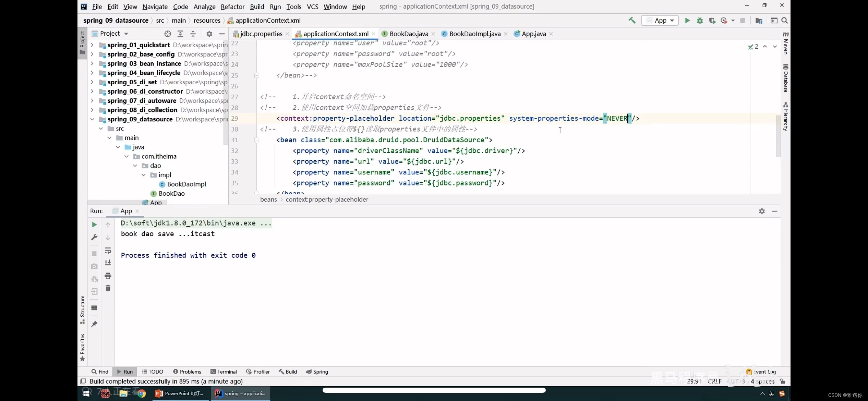
Task: Click resources in breadcrumb path
Action: (x=207, y=21)
